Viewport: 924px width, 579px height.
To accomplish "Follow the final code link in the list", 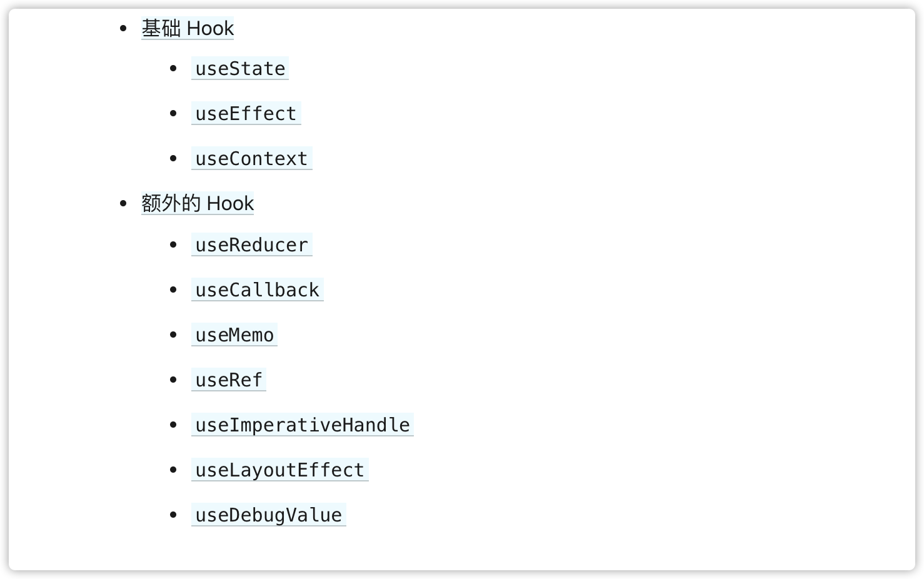I will click(269, 515).
